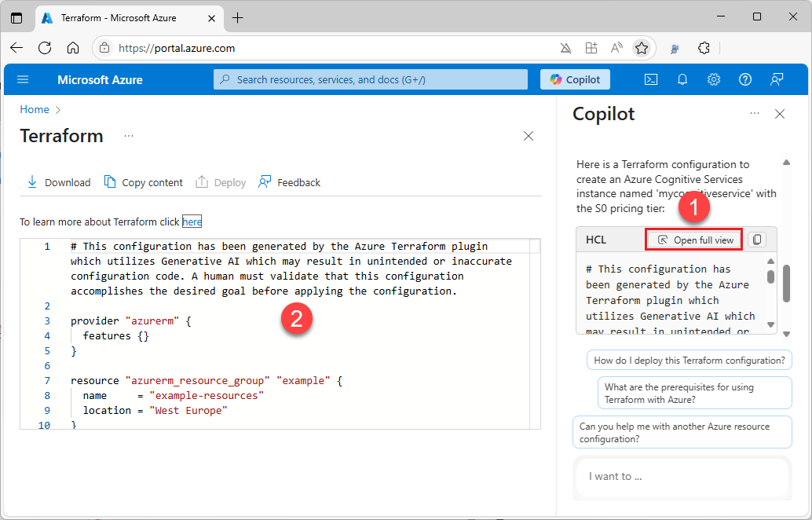Click the 'I want to ...' Copilot input
The height and width of the screenshot is (520, 812).
pyautogui.click(x=682, y=476)
